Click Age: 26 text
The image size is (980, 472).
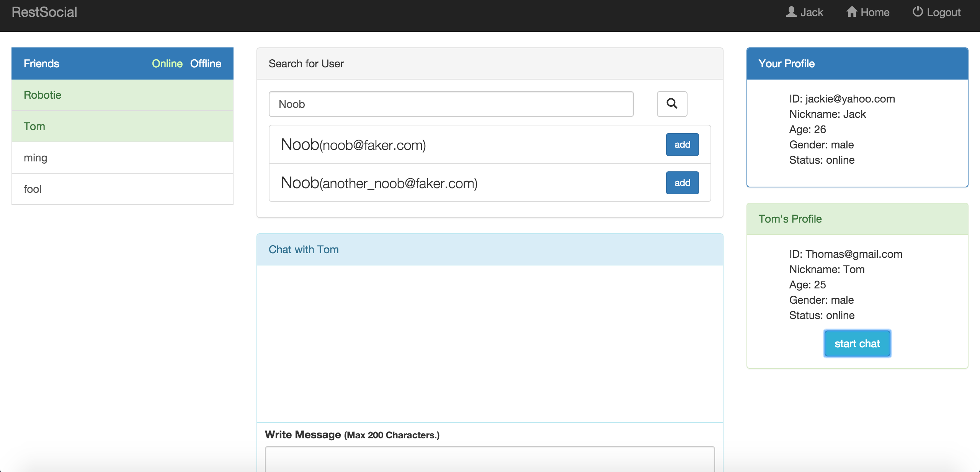click(x=807, y=129)
